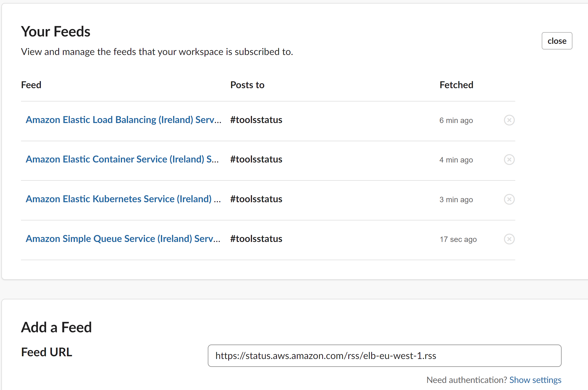The height and width of the screenshot is (390, 588).
Task: Click the Your Feeds heading
Action: click(56, 31)
